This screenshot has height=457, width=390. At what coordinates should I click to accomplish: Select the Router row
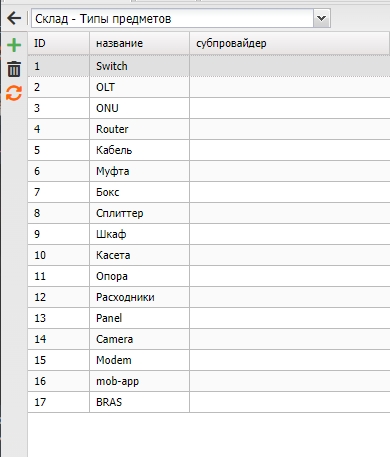pyautogui.click(x=209, y=129)
